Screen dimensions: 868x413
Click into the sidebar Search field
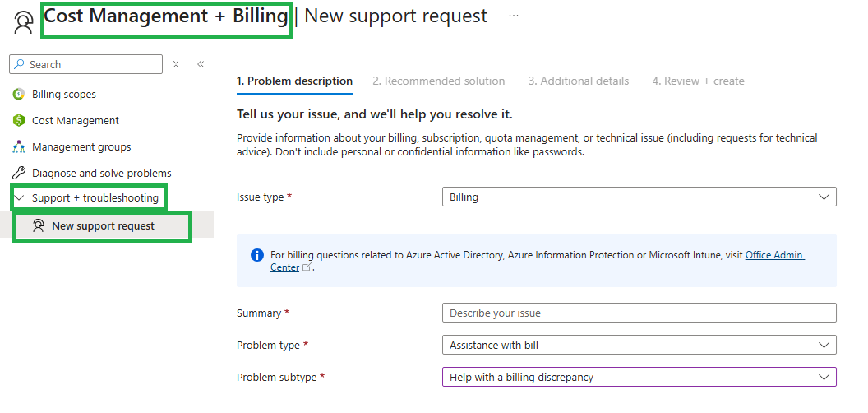[x=85, y=64]
